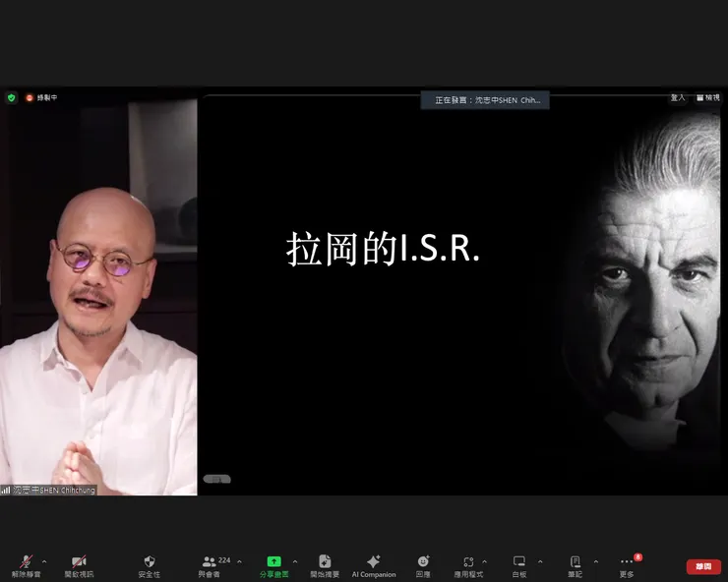Click the 拉岡的I.S.R. slide title

(383, 250)
